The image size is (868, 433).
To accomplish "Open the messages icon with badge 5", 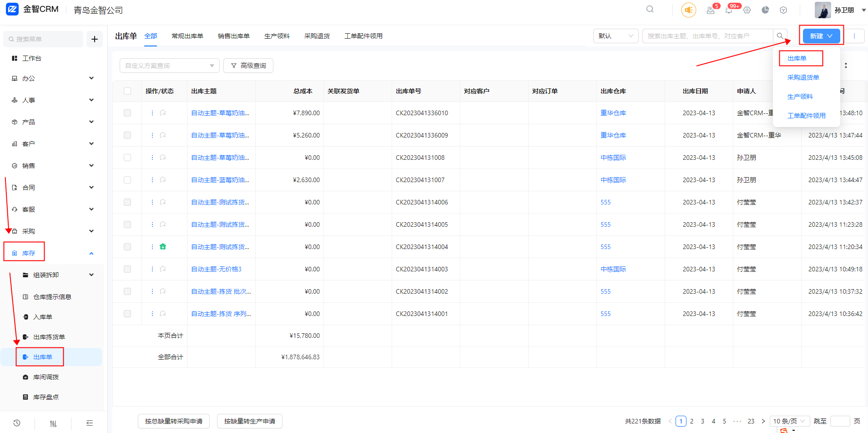I will (x=711, y=10).
